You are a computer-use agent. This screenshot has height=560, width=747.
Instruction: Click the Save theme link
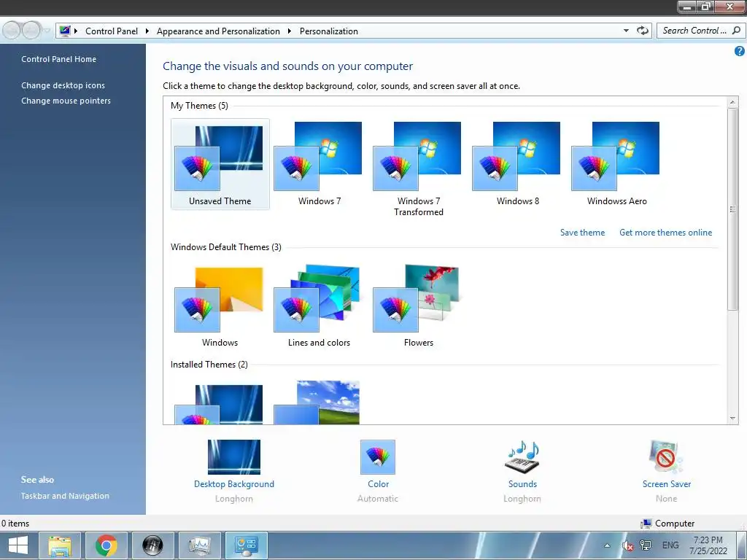(582, 233)
